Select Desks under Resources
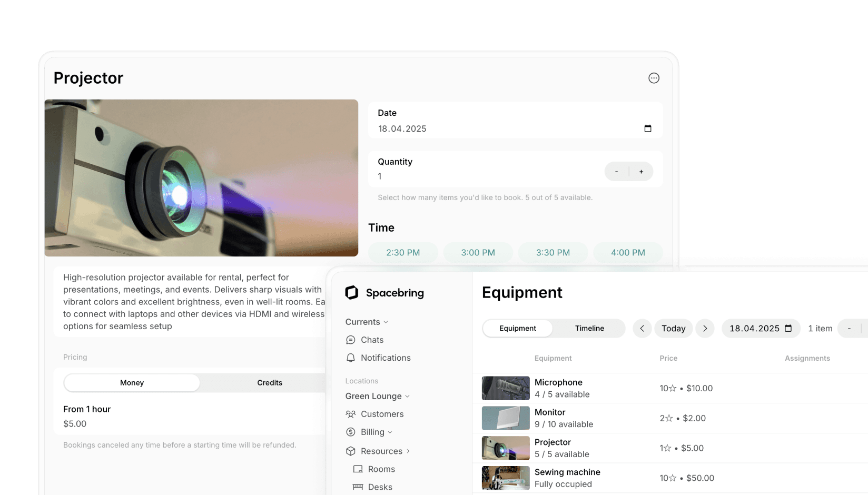868x495 pixels. pyautogui.click(x=380, y=487)
